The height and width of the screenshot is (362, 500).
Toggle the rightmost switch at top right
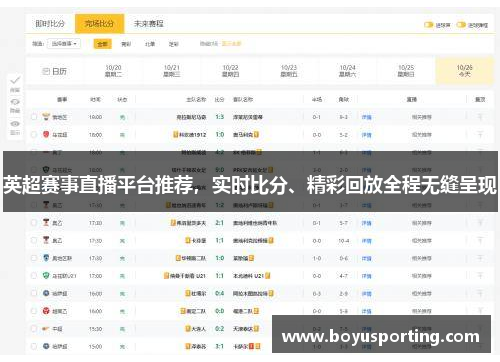[461, 25]
